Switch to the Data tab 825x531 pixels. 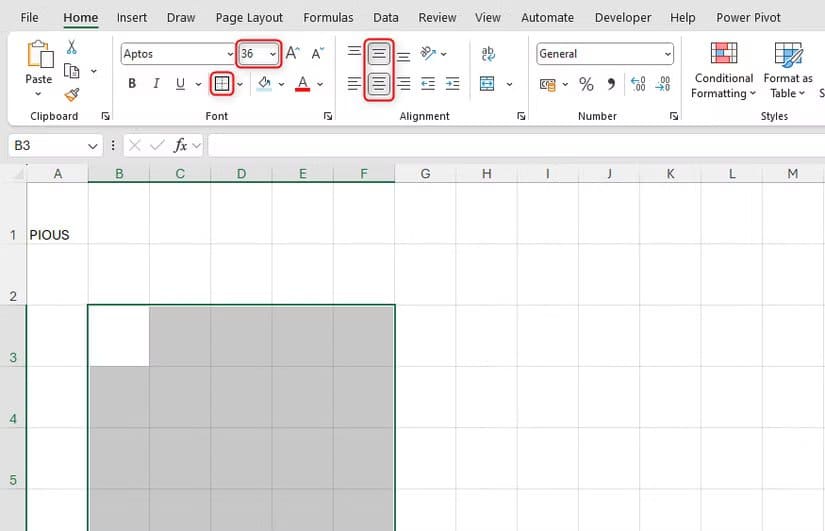point(386,17)
